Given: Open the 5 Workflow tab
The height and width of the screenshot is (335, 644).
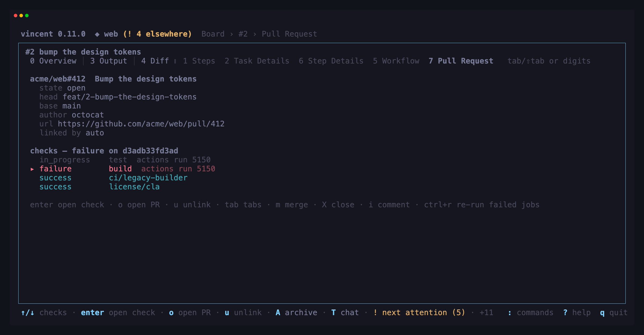Looking at the screenshot, I should 396,61.
